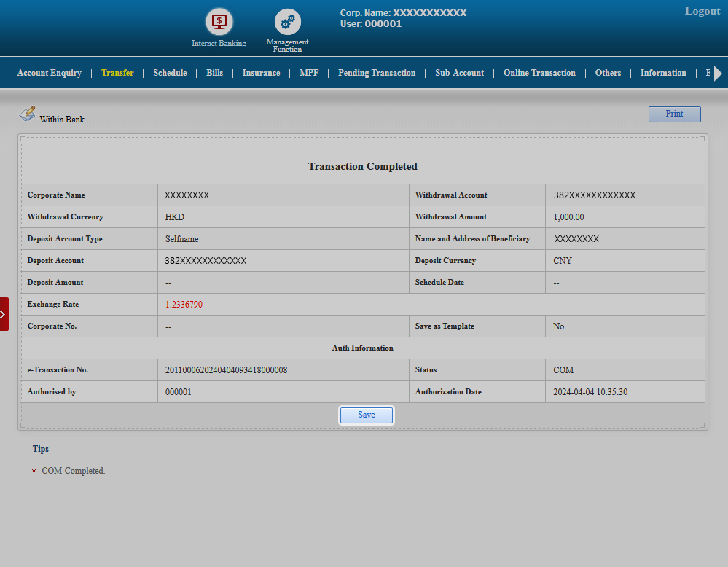The image size is (728, 567).
Task: Click the Within Bank pencil icon
Action: click(x=27, y=114)
